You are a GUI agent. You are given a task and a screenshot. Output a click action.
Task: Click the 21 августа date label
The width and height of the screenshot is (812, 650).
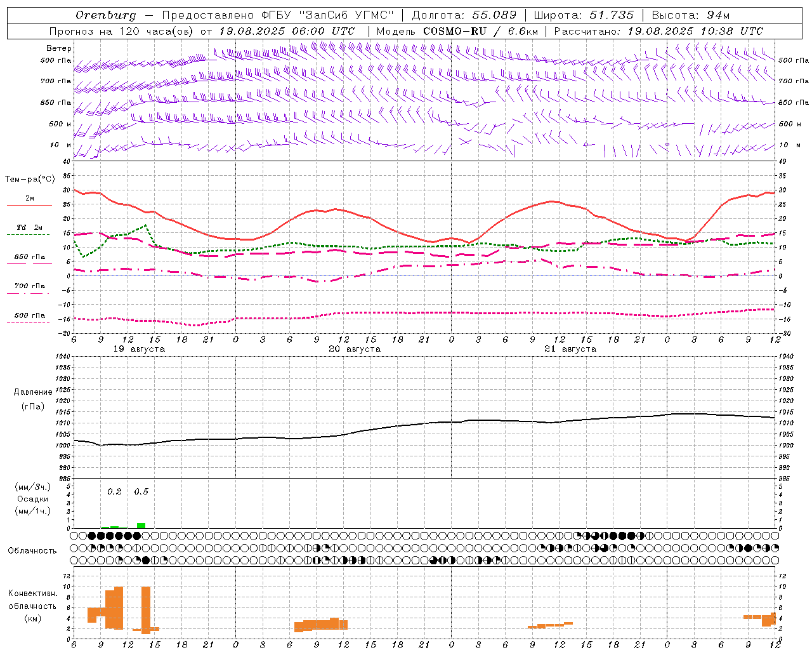570,349
